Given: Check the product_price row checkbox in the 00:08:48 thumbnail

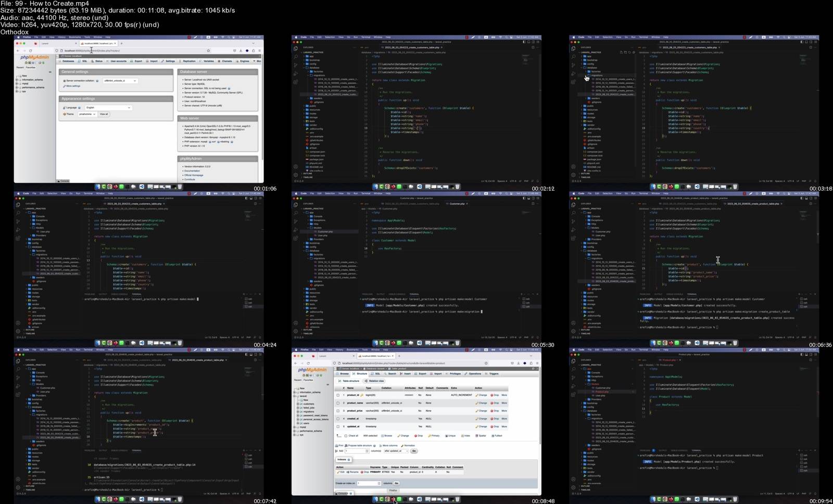Looking at the screenshot, I should (x=338, y=411).
